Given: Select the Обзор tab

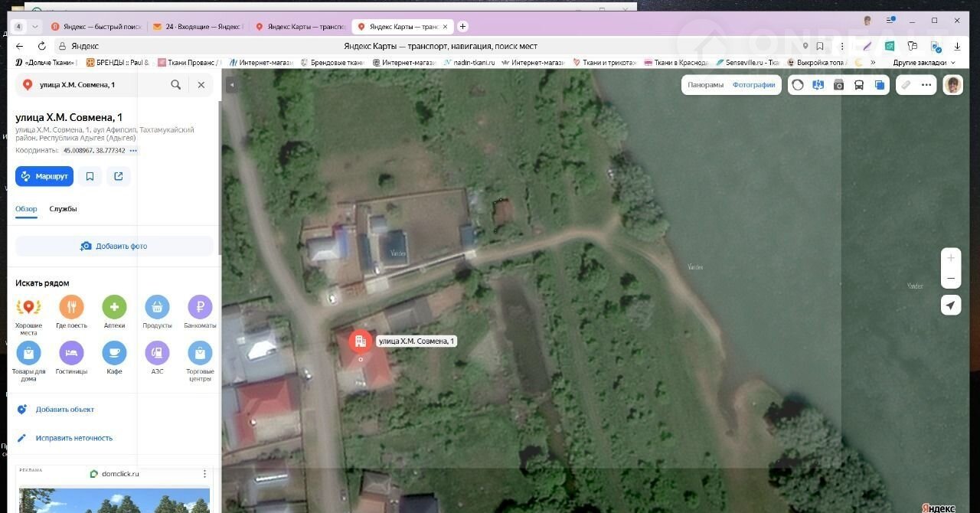Looking at the screenshot, I should 26,209.
